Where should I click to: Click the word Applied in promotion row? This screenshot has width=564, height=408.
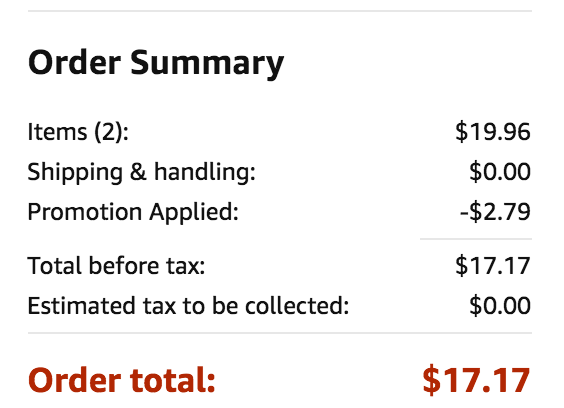[194, 212]
